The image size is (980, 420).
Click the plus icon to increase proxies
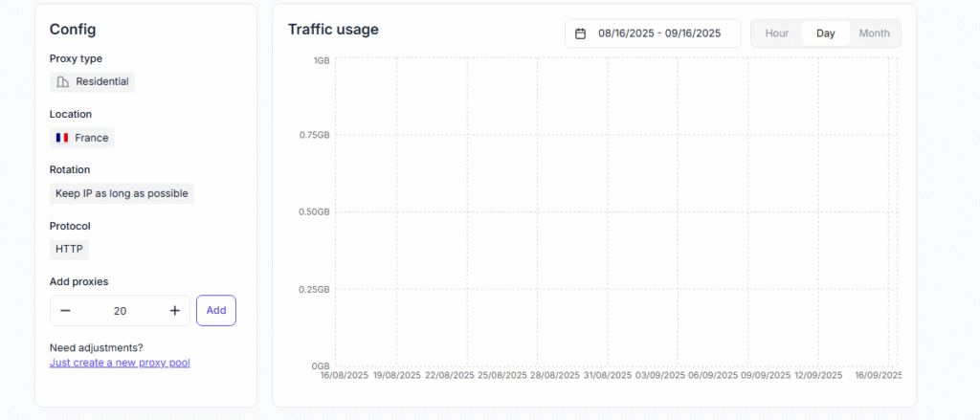click(175, 311)
